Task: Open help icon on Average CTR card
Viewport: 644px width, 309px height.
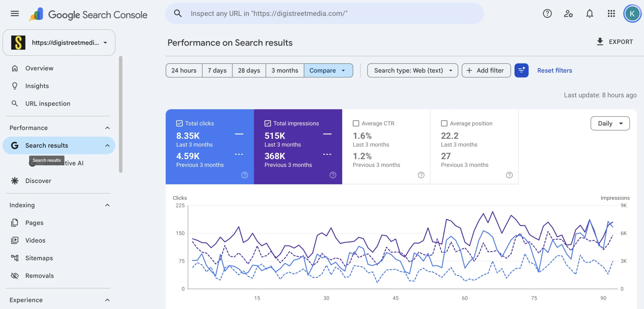Action: [421, 175]
